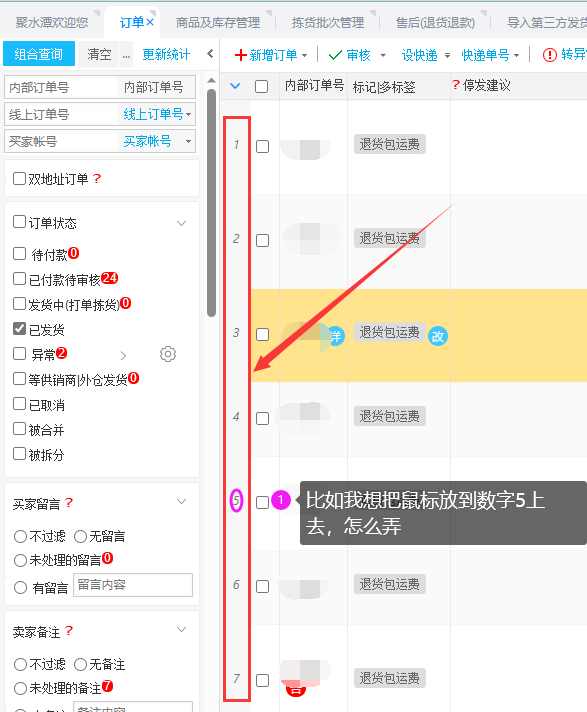587x712 pixels.
Task: Check the 已付款待审核 filter
Action: tap(20, 278)
